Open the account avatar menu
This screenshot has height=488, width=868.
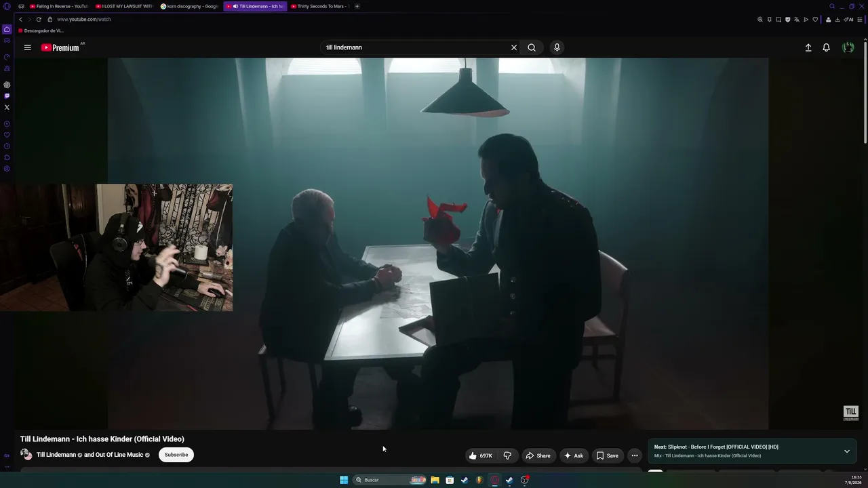[848, 47]
